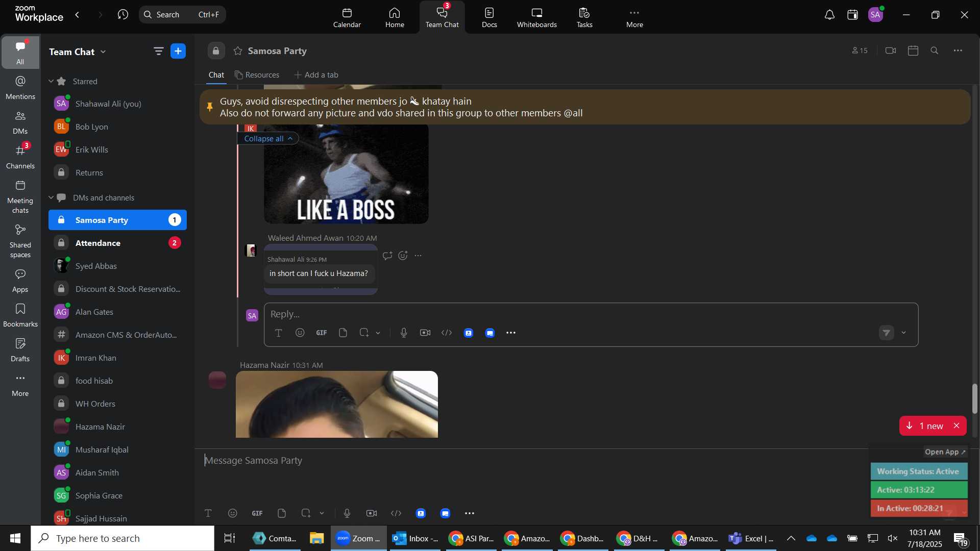Open the Calendar tab
This screenshot has height=551, width=980.
347,17
